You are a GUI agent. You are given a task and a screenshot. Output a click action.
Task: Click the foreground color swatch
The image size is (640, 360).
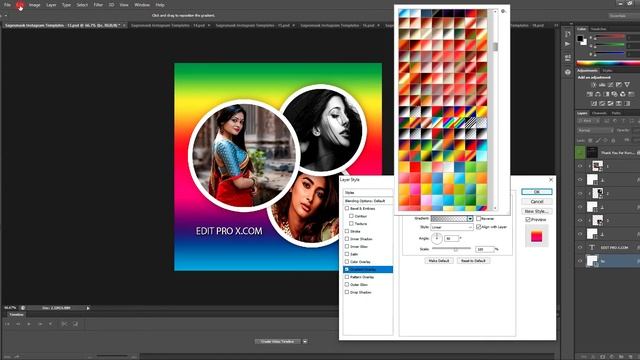580,39
